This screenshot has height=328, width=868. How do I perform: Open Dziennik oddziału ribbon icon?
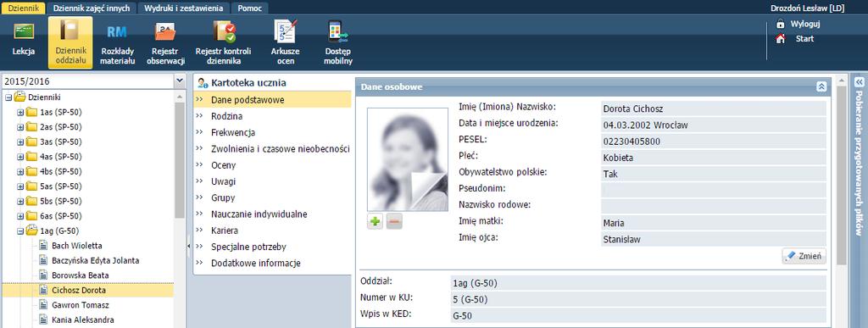tap(70, 42)
